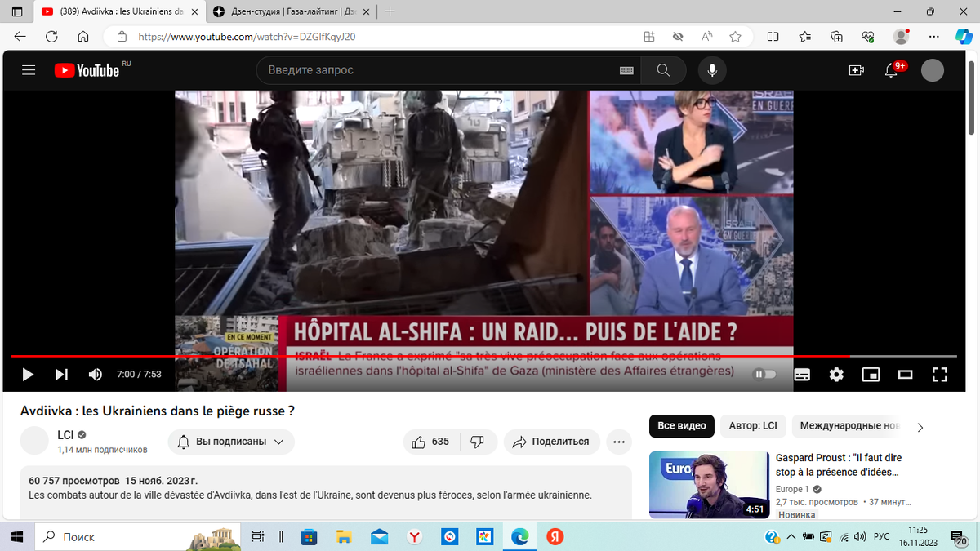Open the Copilot sidebar

tap(964, 37)
